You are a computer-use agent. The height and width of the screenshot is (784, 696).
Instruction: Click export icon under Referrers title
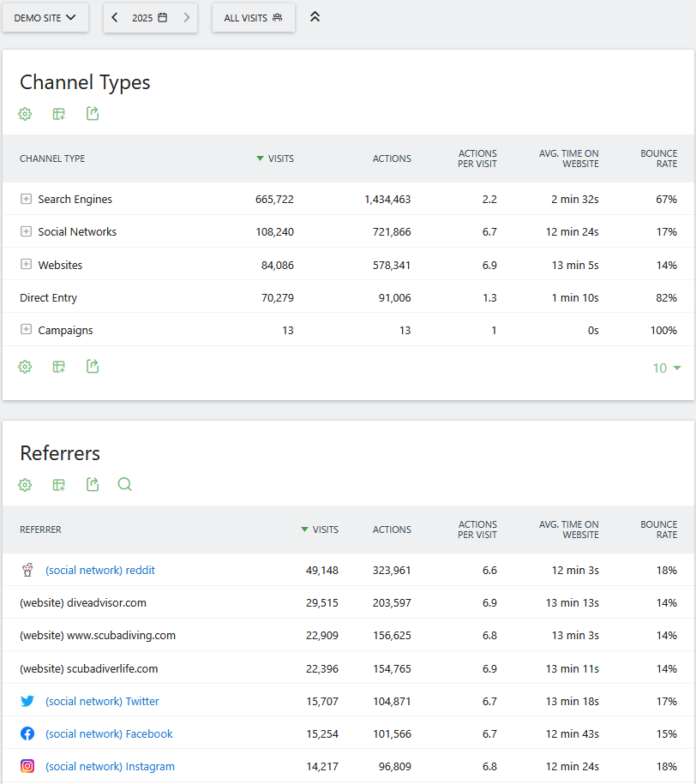(93, 485)
